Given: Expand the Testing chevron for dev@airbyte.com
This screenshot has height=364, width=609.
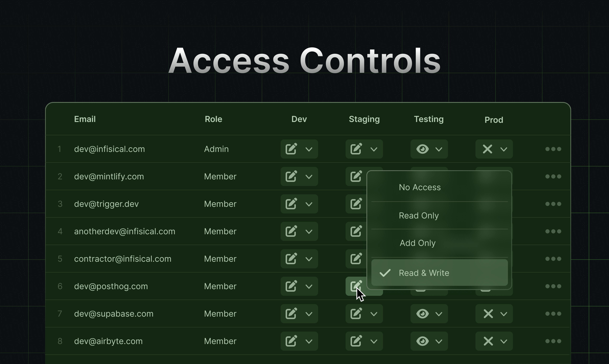Looking at the screenshot, I should [x=439, y=342].
